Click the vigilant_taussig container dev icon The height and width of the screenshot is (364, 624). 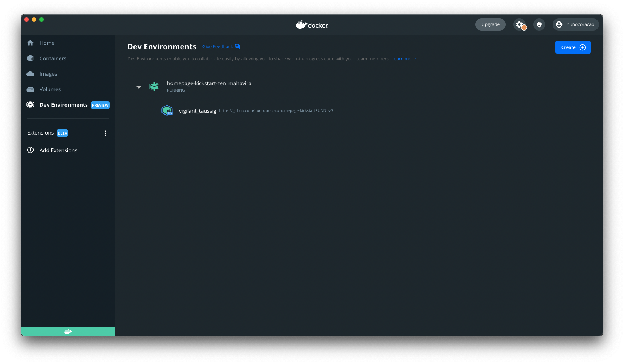point(167,110)
